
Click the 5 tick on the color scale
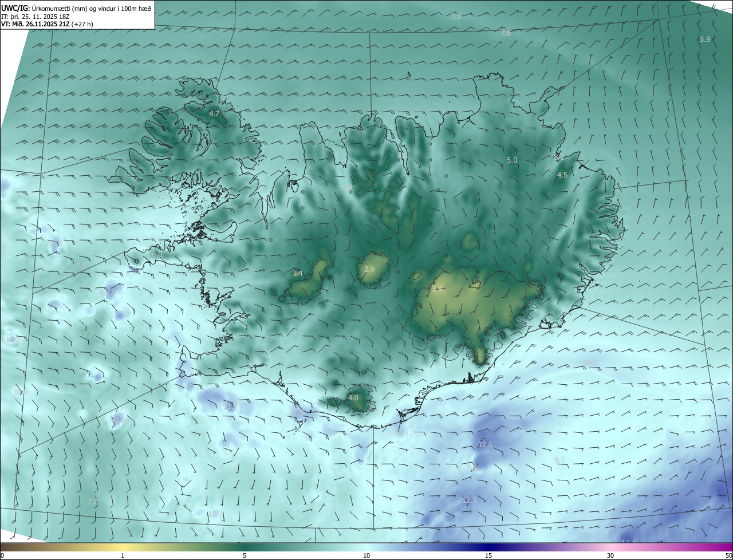[245, 555]
